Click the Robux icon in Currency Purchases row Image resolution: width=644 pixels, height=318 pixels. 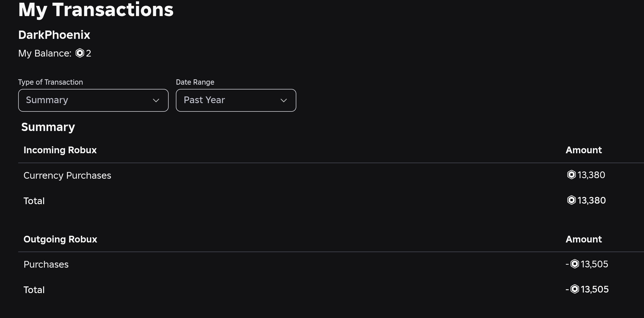571,175
